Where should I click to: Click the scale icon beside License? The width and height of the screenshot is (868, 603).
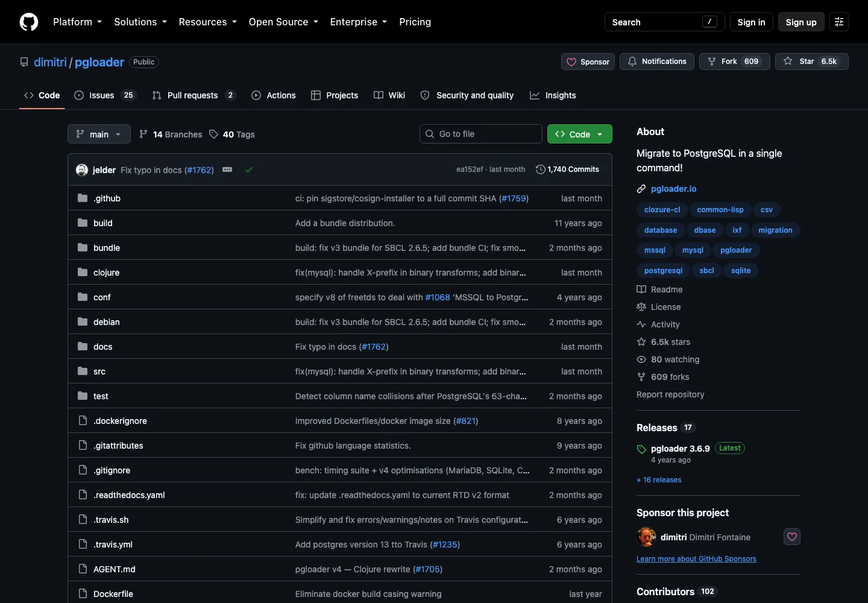pyautogui.click(x=641, y=307)
